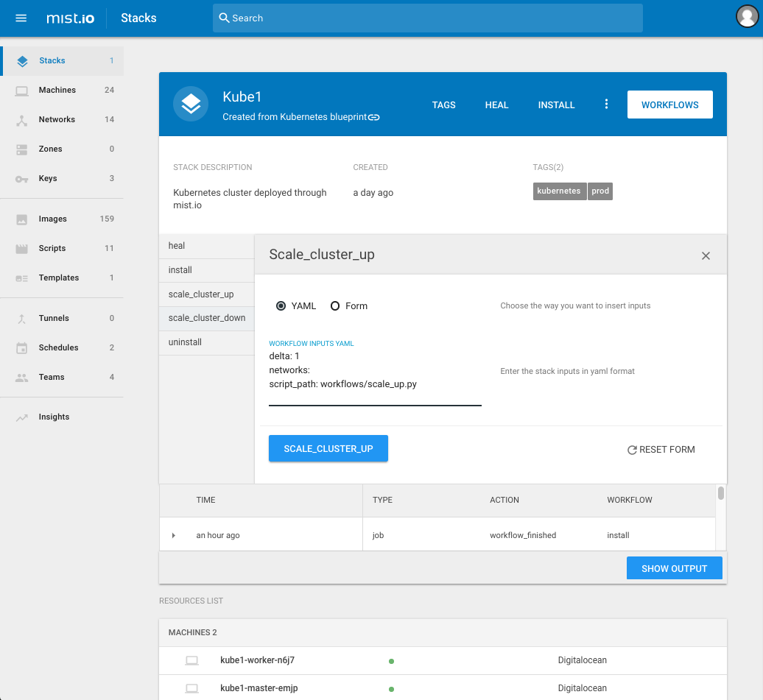Click the HEAL action in the stack header
Viewport: 763px width, 700px height.
[x=496, y=105]
